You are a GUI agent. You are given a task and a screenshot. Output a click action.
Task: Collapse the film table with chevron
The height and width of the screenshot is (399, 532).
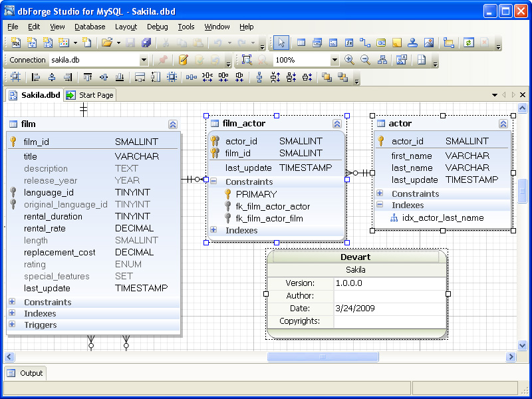tap(173, 124)
